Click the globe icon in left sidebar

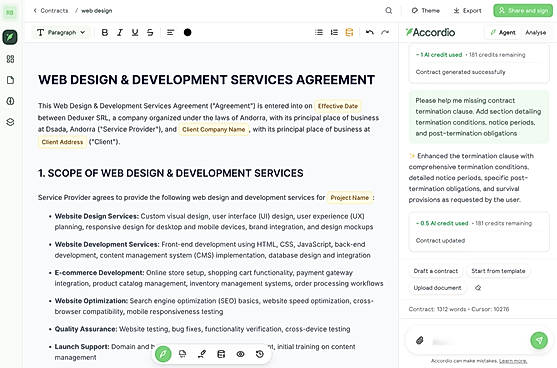pyautogui.click(x=10, y=101)
